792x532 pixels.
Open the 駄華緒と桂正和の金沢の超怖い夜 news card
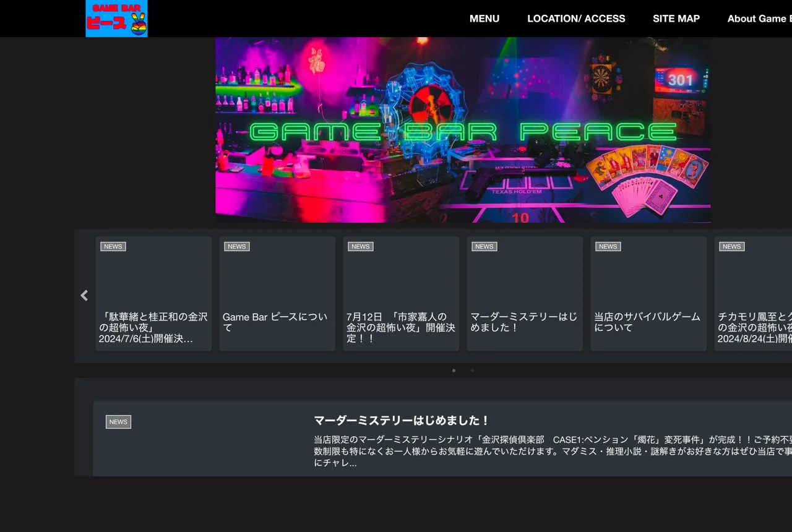pos(153,294)
